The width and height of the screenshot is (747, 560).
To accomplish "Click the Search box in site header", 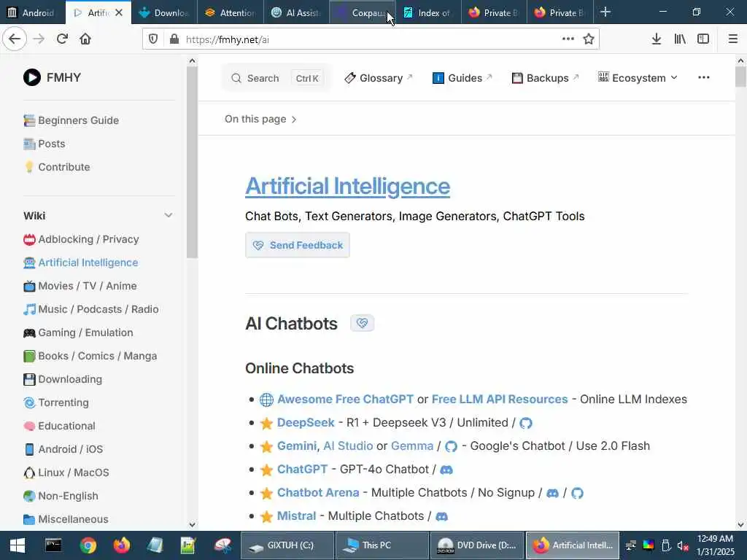I will pyautogui.click(x=276, y=78).
